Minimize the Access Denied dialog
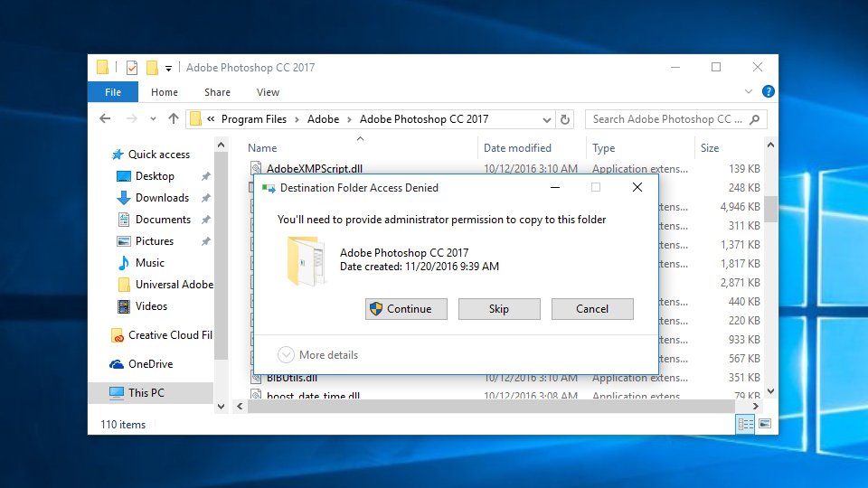868x488 pixels. point(554,188)
